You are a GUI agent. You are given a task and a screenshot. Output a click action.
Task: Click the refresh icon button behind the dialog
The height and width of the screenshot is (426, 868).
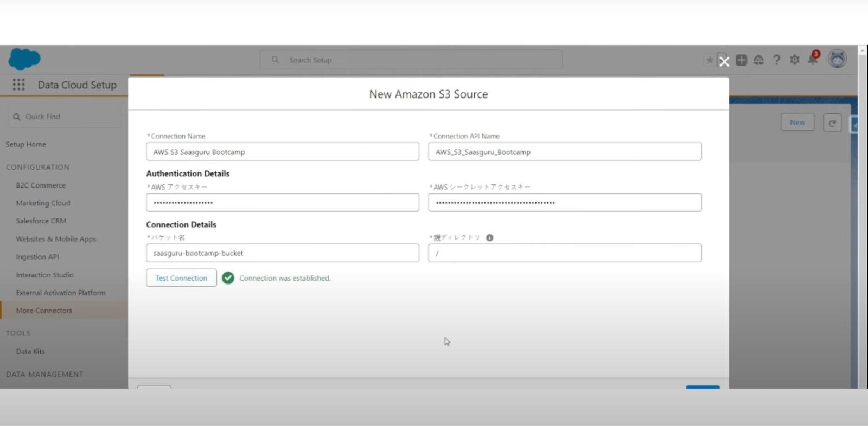click(832, 123)
